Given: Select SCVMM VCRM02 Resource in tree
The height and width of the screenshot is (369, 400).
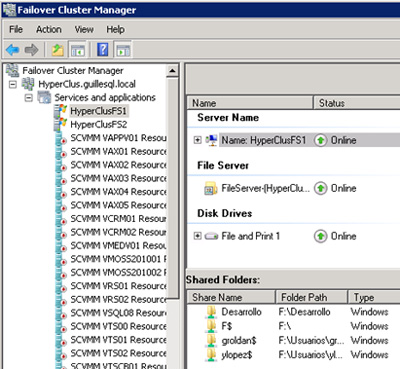Looking at the screenshot, I should (118, 232).
